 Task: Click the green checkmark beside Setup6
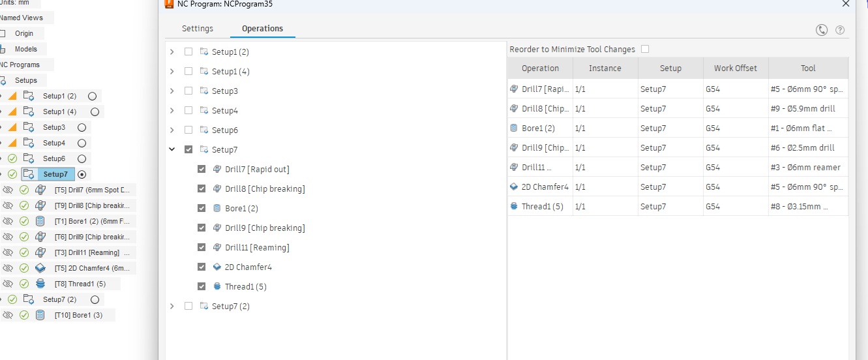pos(12,158)
